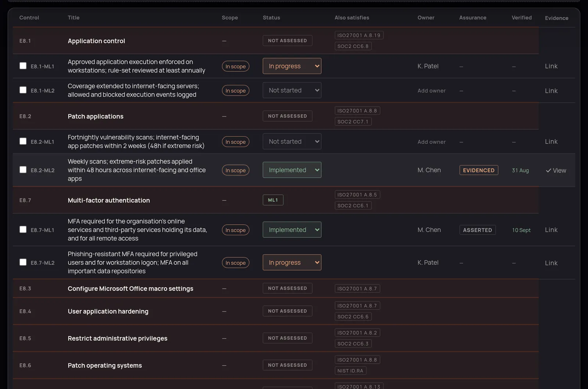Click the Restrict administrative privileges row title
Viewport: 588px width, 389px height.
click(118, 338)
